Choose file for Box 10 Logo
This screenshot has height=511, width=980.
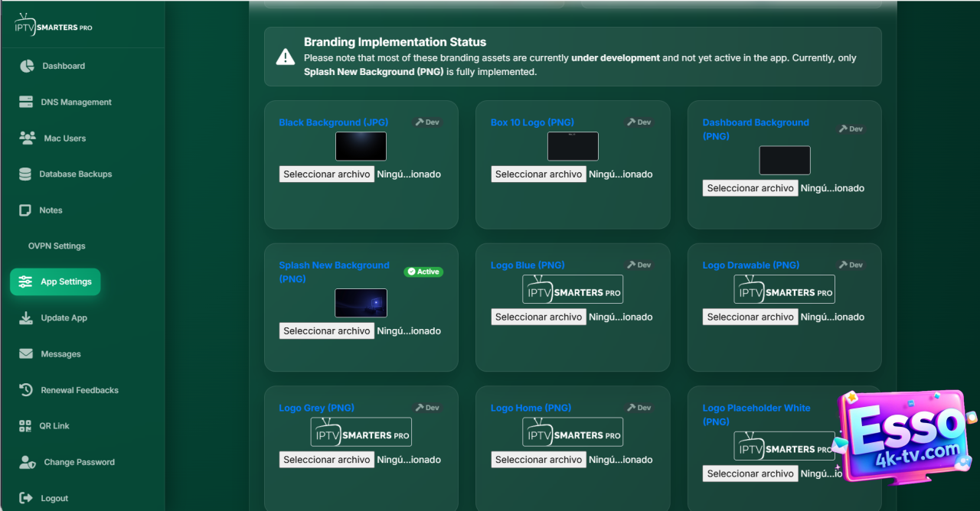(538, 174)
